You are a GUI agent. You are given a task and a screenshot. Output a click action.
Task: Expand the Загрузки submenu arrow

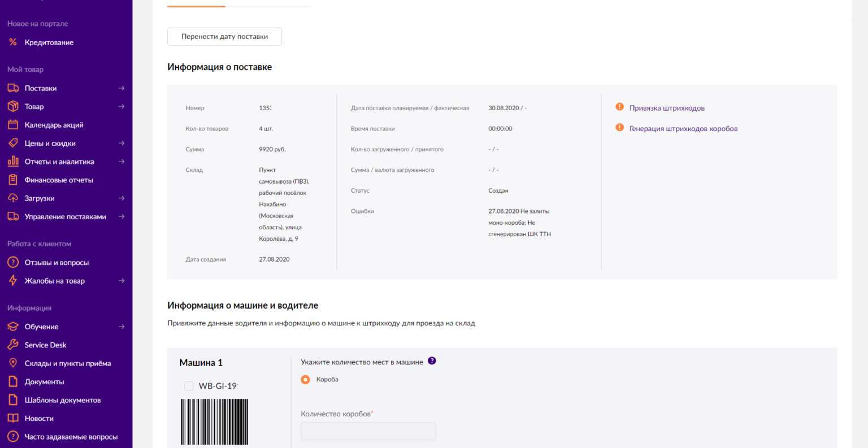(x=121, y=198)
